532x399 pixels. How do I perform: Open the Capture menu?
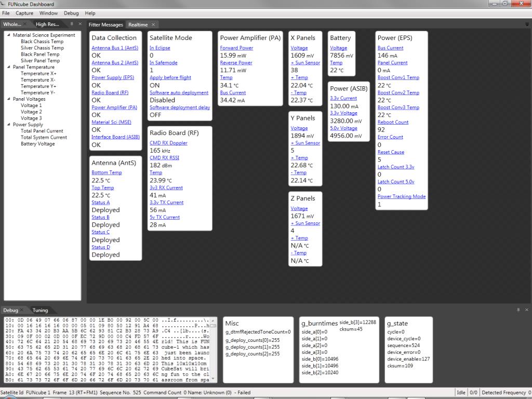tap(24, 13)
